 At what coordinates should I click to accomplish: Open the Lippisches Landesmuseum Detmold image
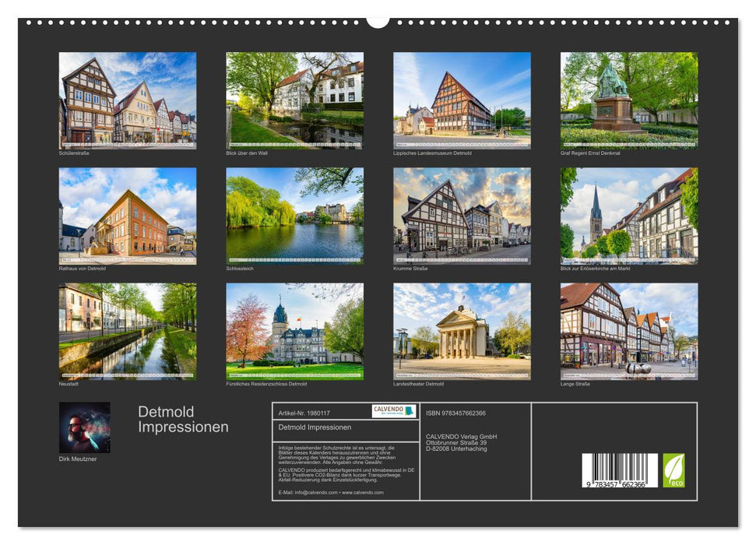pyautogui.click(x=462, y=100)
